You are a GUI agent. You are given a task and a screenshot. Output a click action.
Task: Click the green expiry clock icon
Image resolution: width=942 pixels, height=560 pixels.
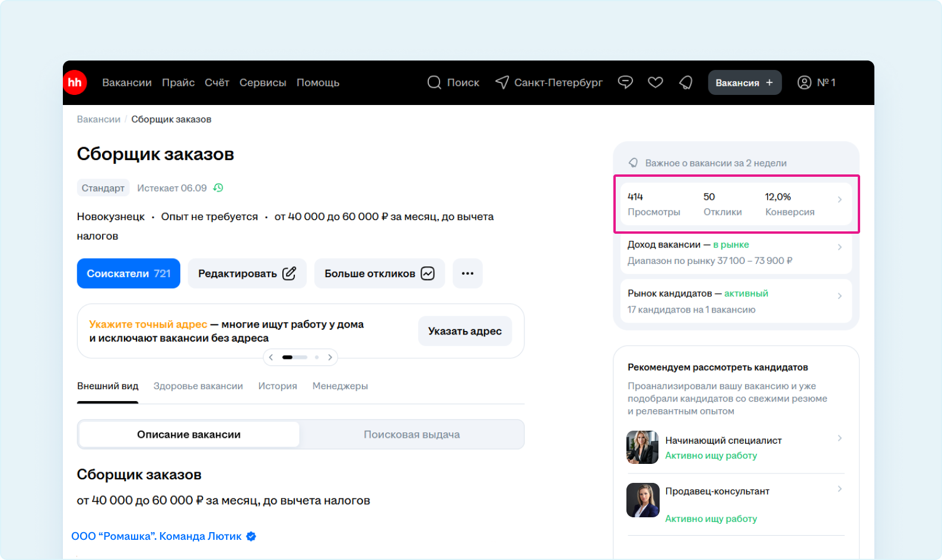[x=218, y=188]
